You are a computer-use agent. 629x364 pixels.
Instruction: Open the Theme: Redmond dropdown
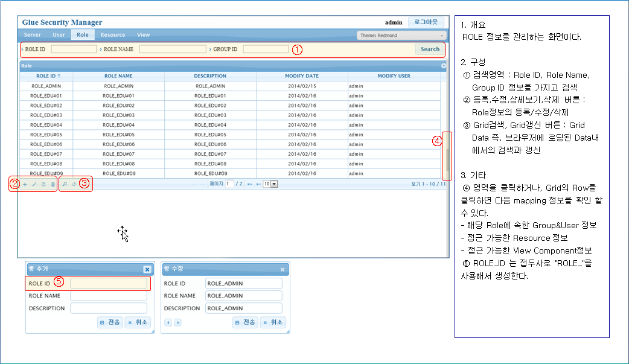point(401,36)
